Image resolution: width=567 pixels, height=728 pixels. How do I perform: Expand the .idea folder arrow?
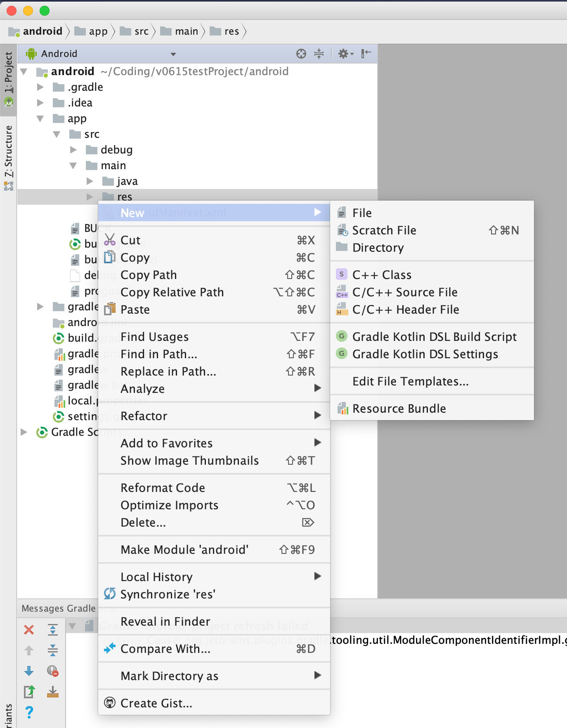point(40,103)
